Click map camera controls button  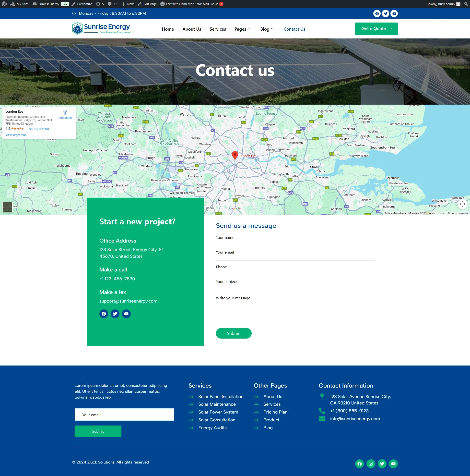click(x=462, y=204)
